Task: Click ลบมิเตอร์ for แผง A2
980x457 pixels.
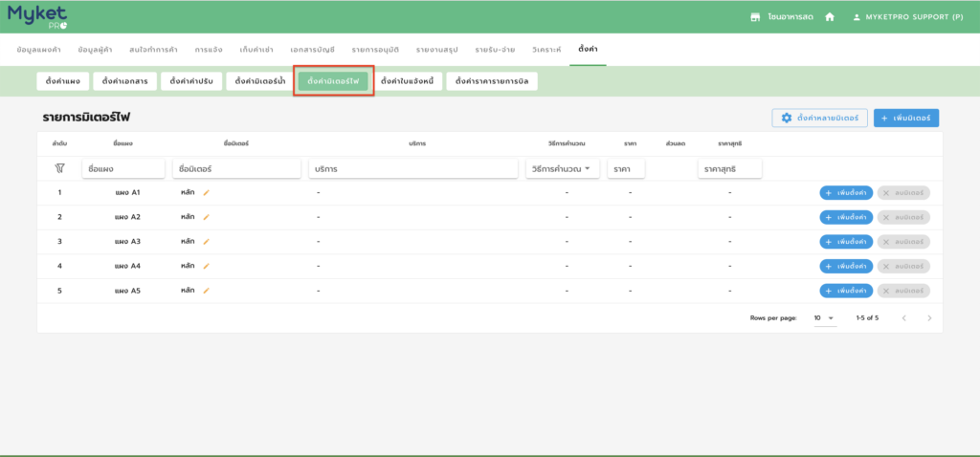Action: (903, 217)
